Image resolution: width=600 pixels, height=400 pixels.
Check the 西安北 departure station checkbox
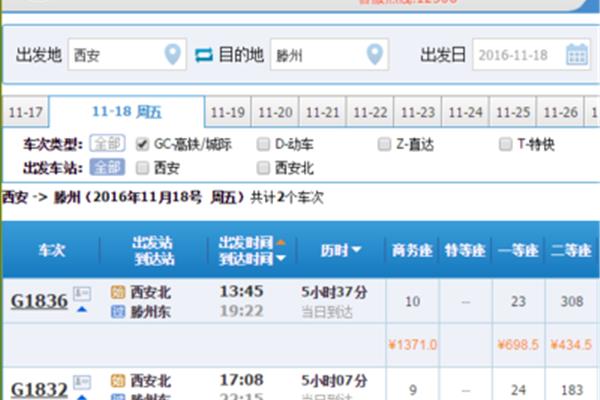click(x=263, y=168)
